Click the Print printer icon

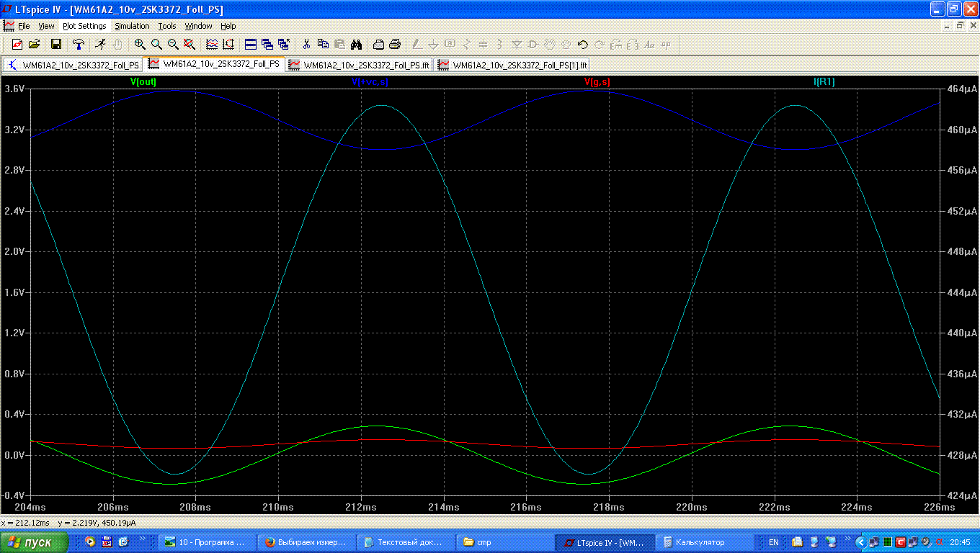395,45
